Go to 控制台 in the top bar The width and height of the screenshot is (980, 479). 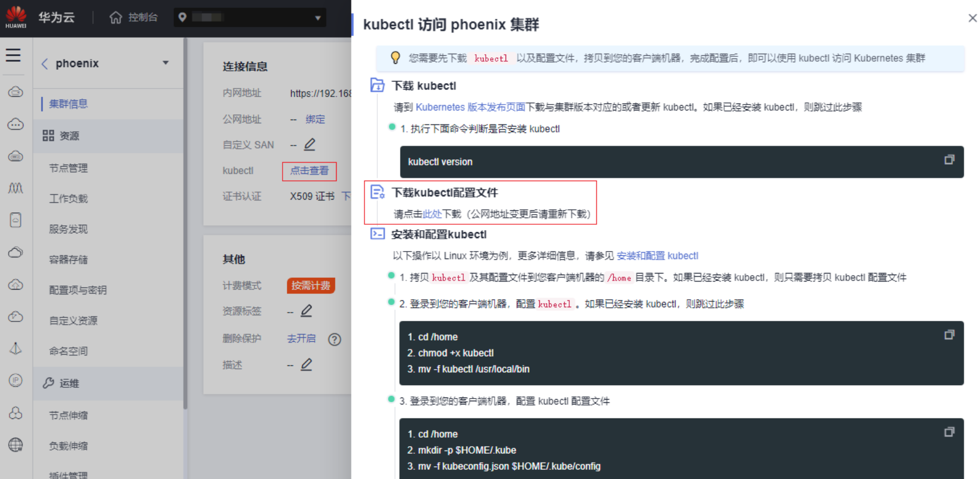pos(143,18)
